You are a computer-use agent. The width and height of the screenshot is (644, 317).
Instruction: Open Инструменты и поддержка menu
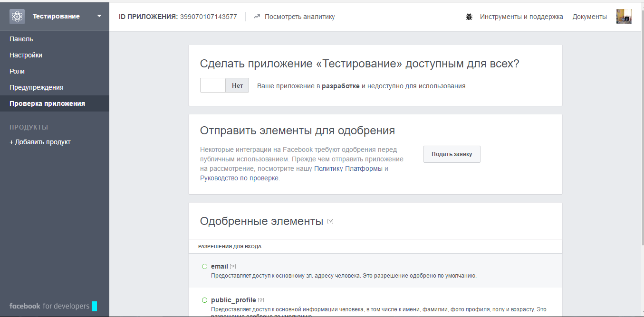(521, 17)
